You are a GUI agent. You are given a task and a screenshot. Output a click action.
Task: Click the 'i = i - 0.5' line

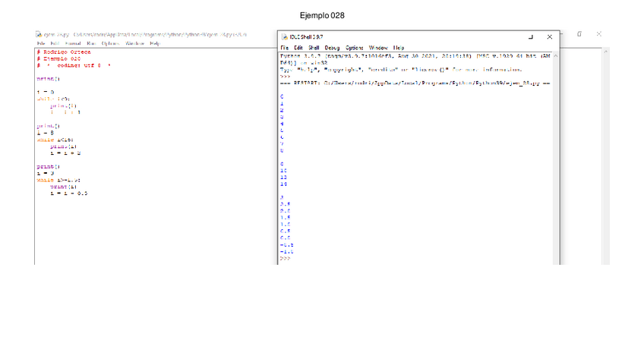68,194
